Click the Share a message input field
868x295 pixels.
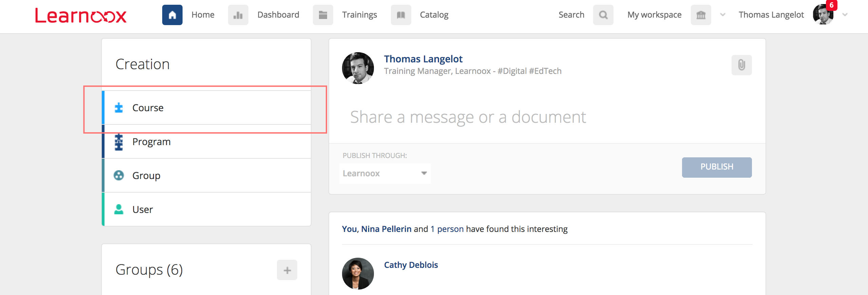coord(468,117)
